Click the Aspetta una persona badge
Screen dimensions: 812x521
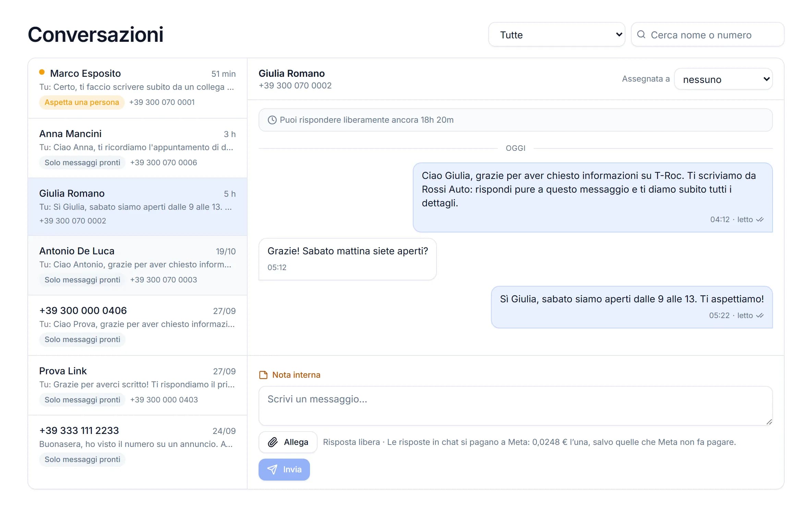tap(82, 102)
